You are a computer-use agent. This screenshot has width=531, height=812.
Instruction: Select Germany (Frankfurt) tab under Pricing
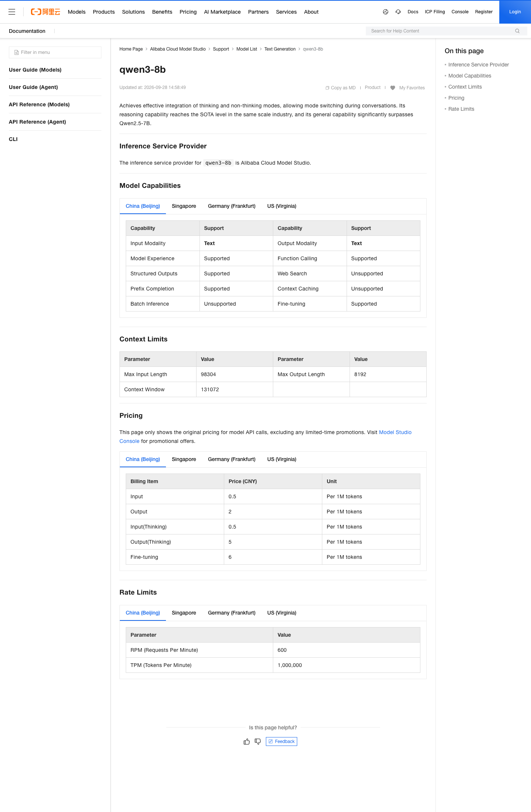pos(232,459)
